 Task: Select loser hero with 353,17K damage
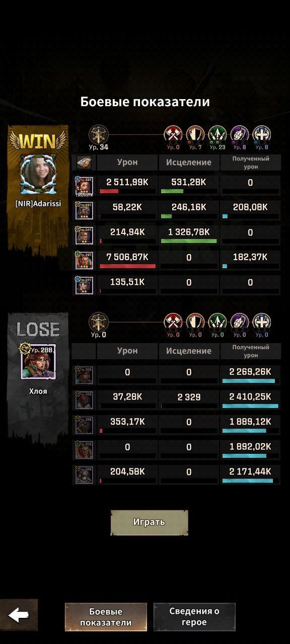pyautogui.click(x=84, y=425)
